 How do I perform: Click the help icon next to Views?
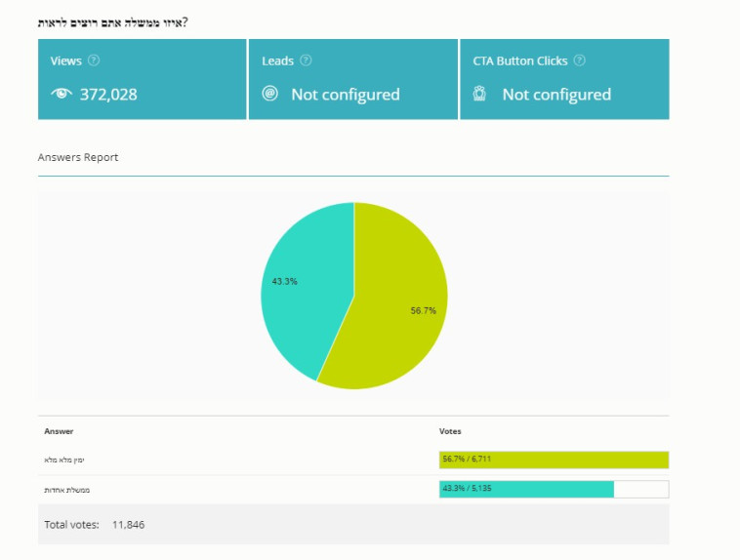94,60
